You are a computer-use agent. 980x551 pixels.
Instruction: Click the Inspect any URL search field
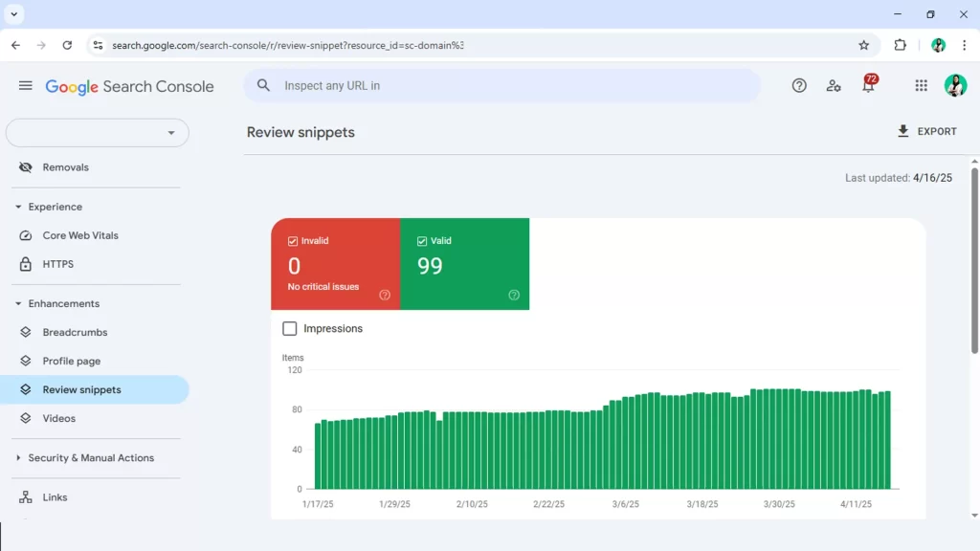tap(501, 85)
